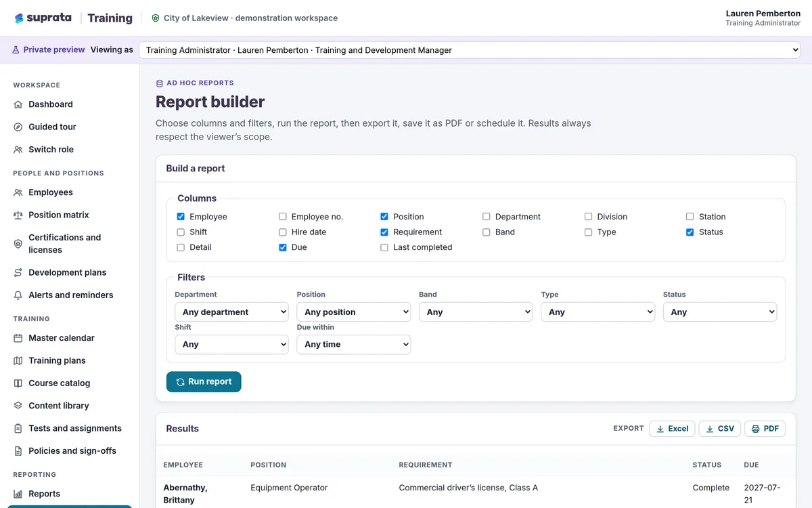The height and width of the screenshot is (508, 812).
Task: Uncheck the Requirement column checkbox
Action: (x=384, y=232)
